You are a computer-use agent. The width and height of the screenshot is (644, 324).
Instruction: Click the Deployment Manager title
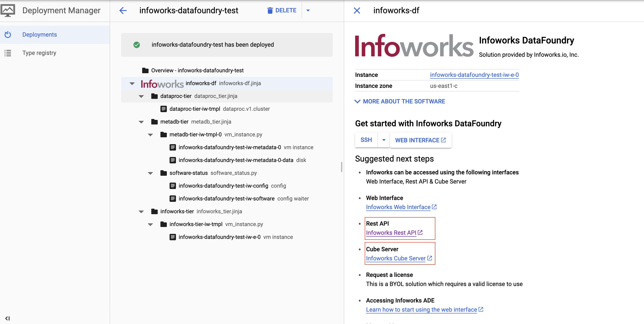click(61, 11)
